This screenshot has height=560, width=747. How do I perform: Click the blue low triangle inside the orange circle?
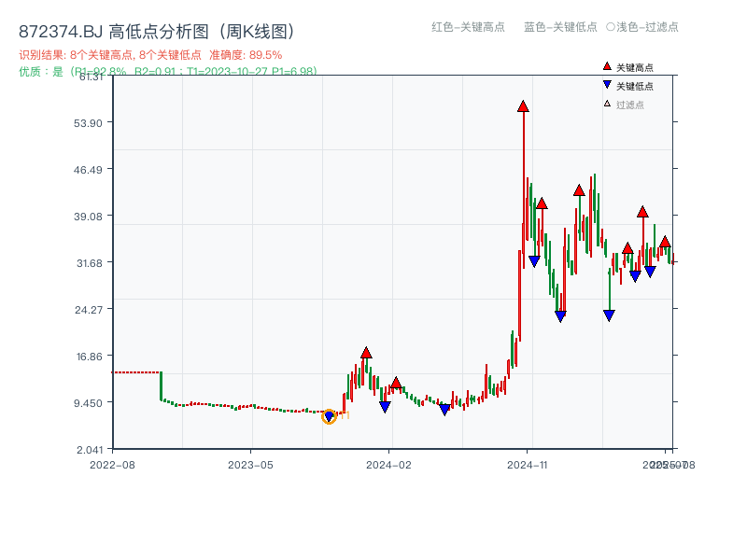pyautogui.click(x=329, y=417)
